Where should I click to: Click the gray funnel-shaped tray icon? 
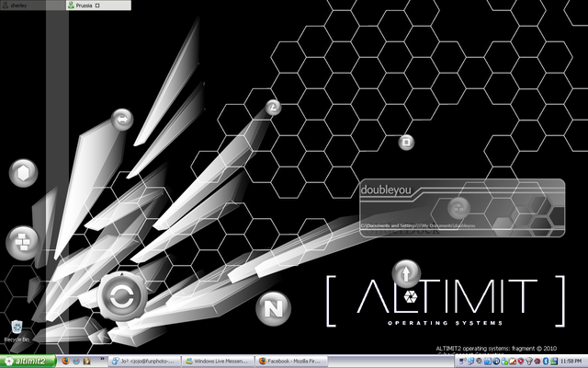(529, 362)
